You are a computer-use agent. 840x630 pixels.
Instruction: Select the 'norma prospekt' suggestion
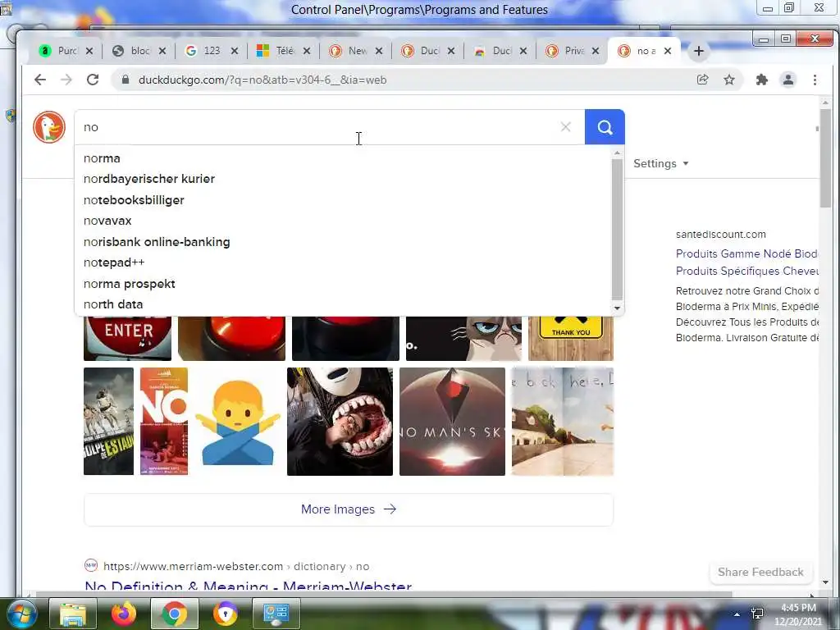pyautogui.click(x=343, y=283)
